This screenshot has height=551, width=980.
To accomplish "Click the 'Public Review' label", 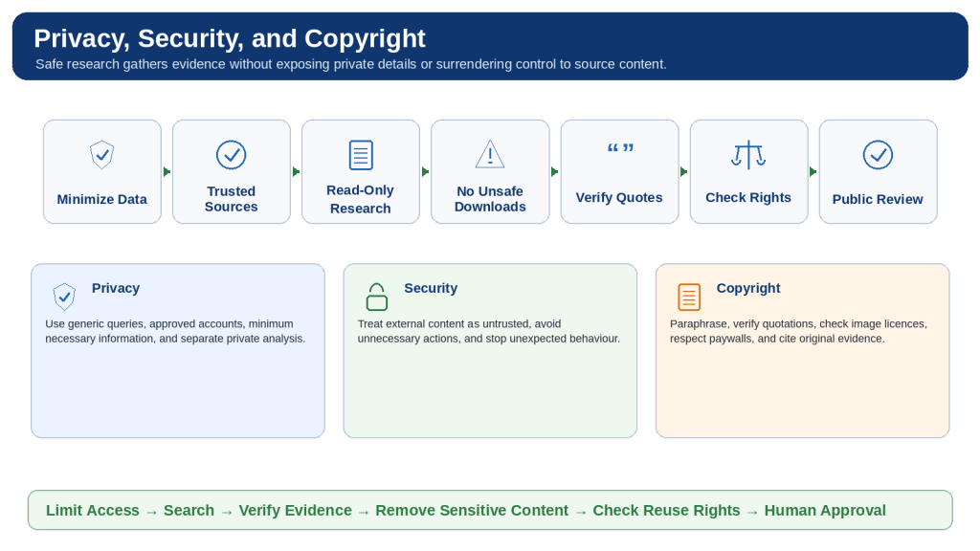I will (878, 199).
